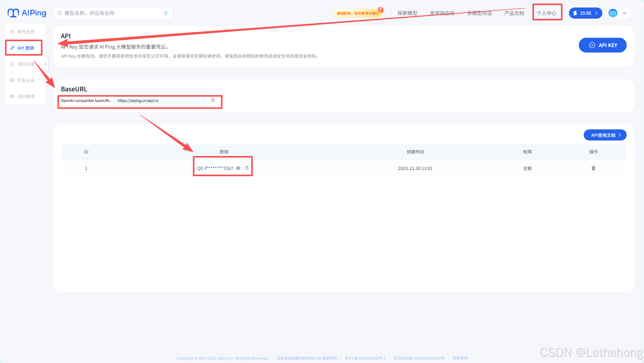Copy the QC-f API key
The width and height of the screenshot is (644, 363).
tap(247, 168)
